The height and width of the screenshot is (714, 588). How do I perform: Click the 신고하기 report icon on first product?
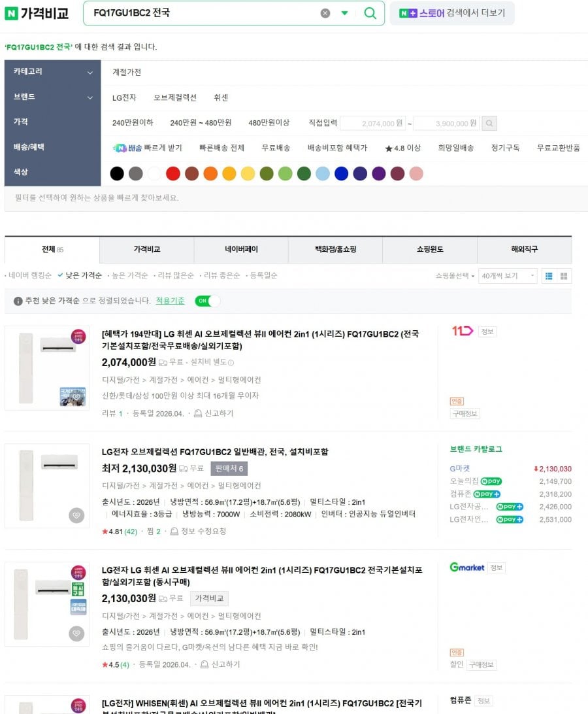coord(198,413)
